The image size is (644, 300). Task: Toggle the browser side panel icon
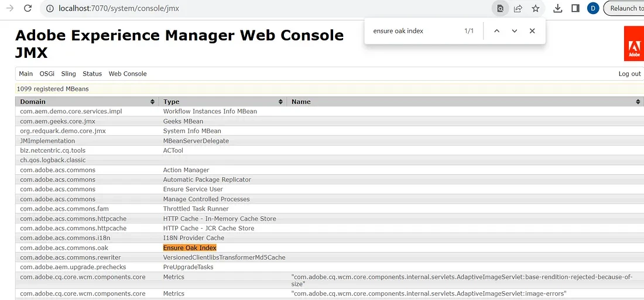(576, 8)
